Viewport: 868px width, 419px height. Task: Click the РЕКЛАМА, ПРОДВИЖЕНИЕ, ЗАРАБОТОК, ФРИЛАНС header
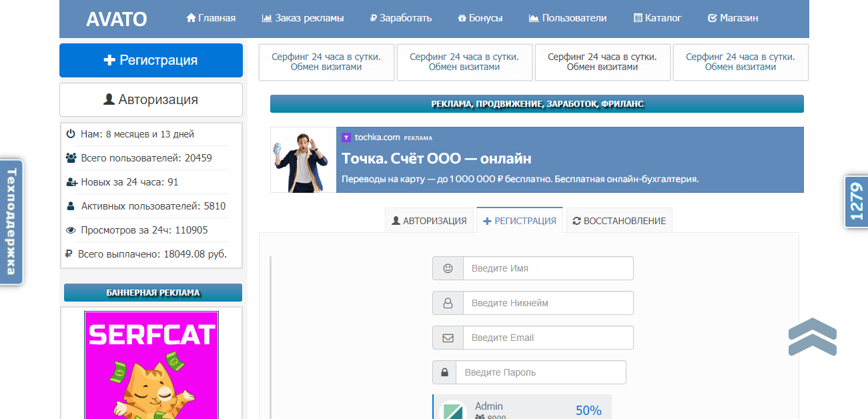537,104
